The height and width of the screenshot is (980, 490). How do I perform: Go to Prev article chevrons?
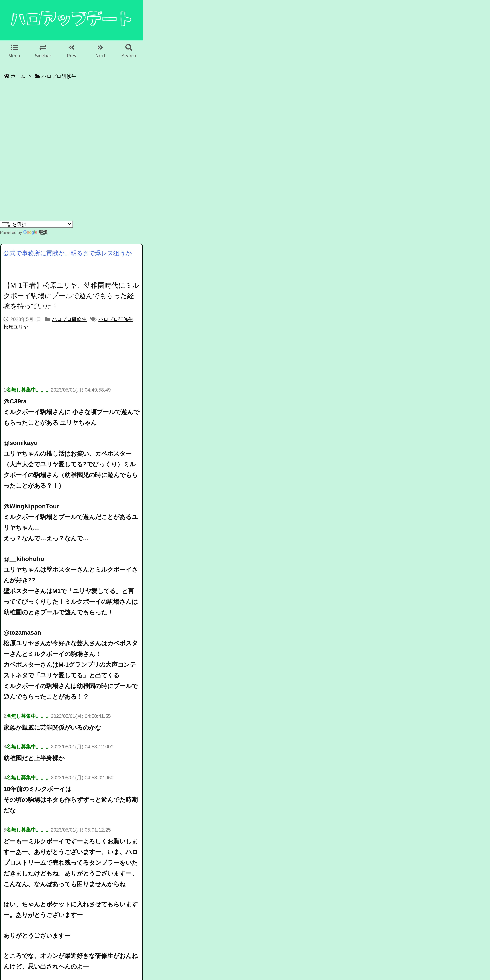tap(71, 48)
